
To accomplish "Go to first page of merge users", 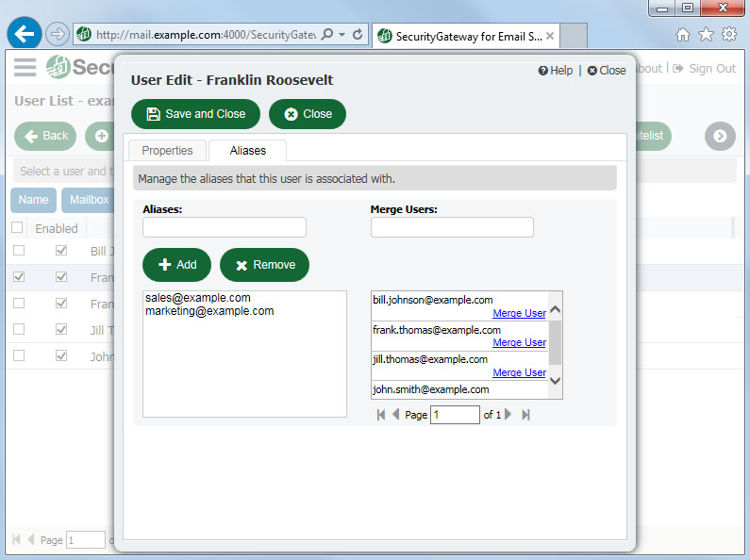I will 381,415.
